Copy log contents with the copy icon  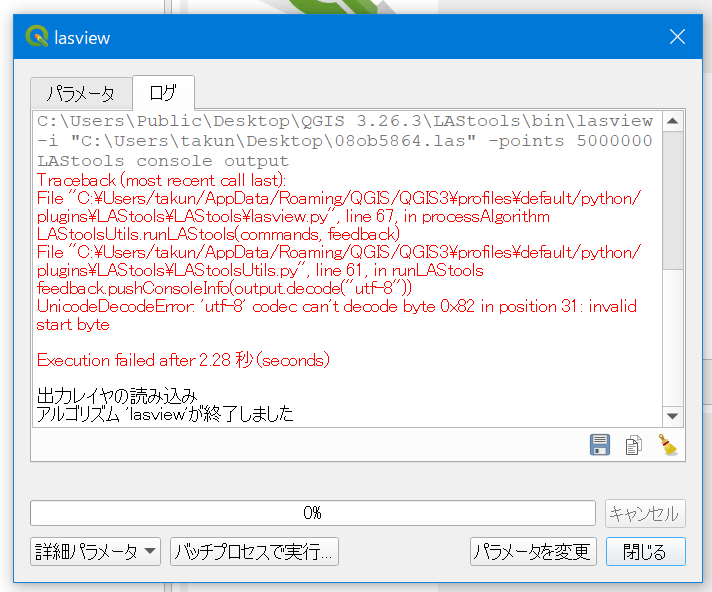(633, 445)
